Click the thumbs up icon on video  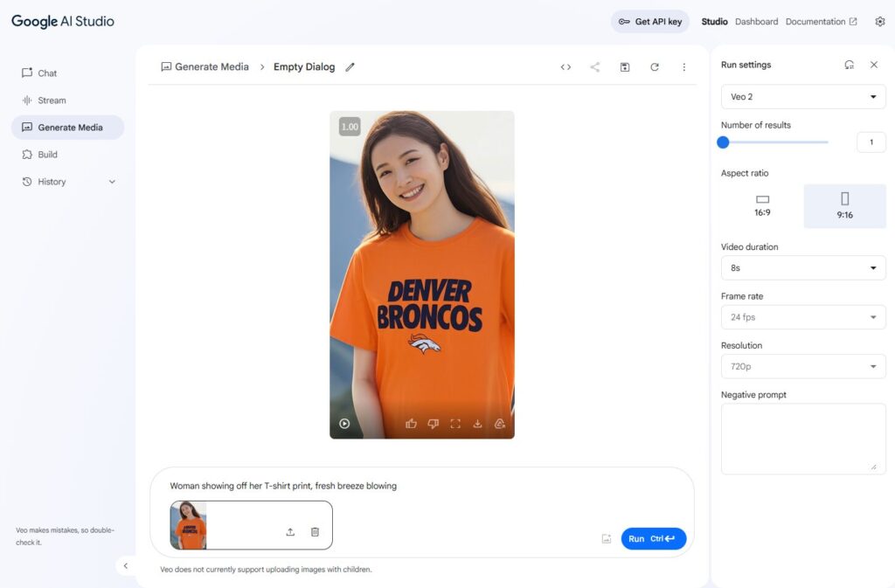(411, 423)
